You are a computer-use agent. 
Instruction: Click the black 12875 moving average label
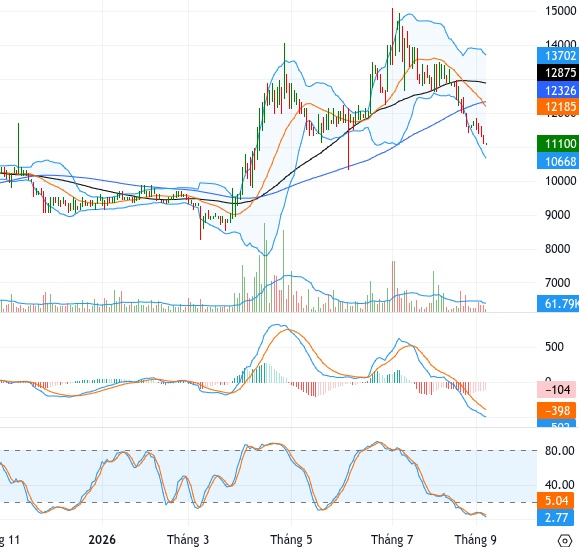[558, 72]
